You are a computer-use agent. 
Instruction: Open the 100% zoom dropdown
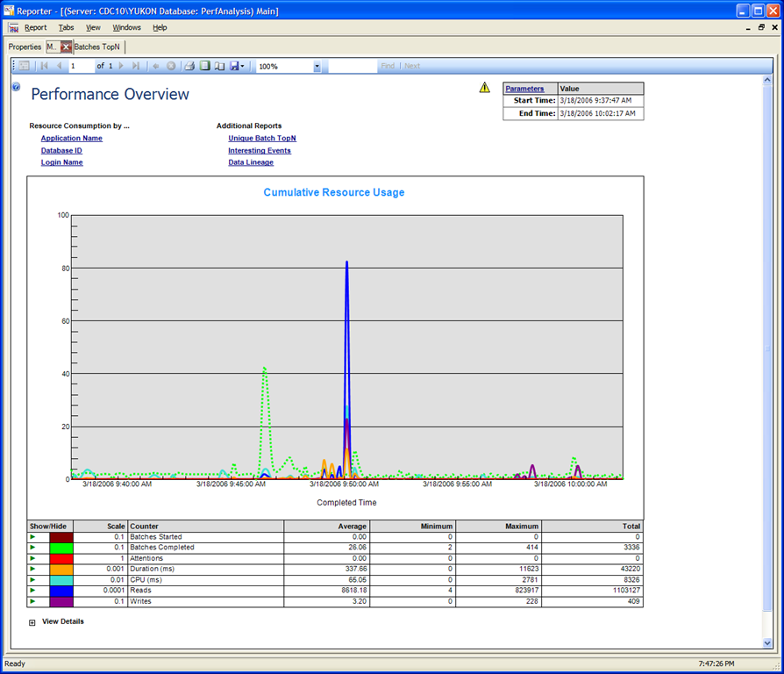pos(317,66)
